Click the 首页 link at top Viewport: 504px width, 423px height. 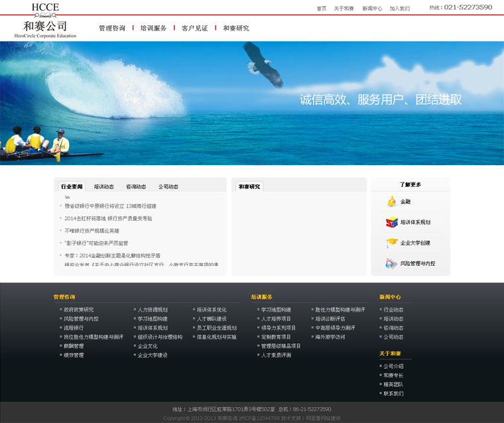tap(322, 9)
